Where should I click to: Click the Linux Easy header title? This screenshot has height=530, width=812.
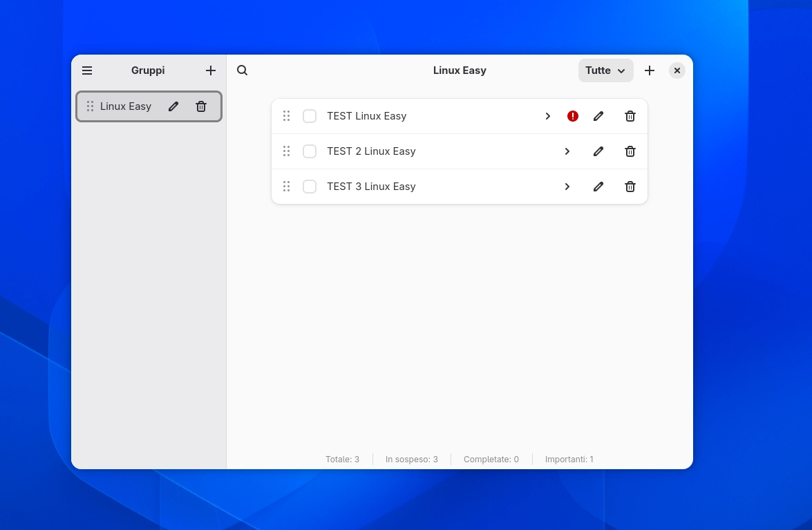point(460,70)
